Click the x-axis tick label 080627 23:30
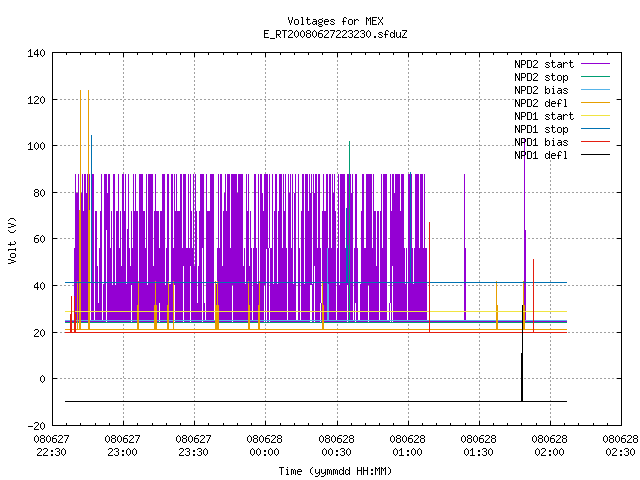640x480 pixels. 193,446
